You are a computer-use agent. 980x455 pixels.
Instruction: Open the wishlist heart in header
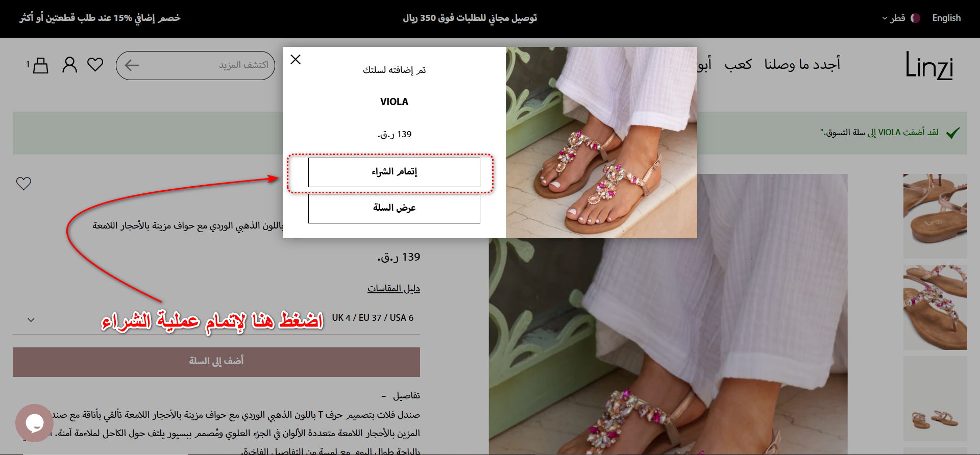click(x=95, y=65)
